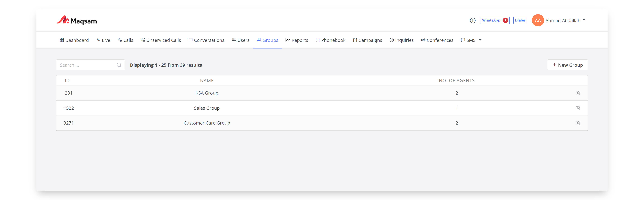
Task: Click the KSA Group name
Action: pyautogui.click(x=207, y=93)
